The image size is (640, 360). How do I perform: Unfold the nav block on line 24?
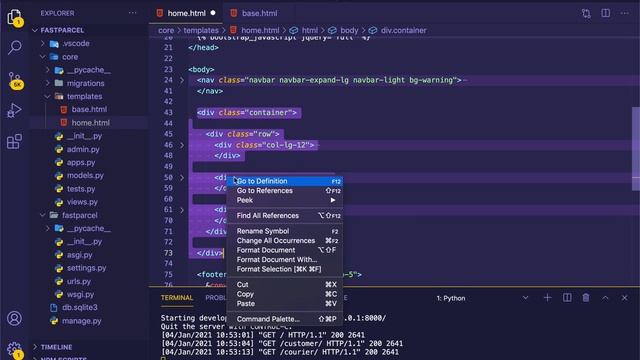pos(182,80)
